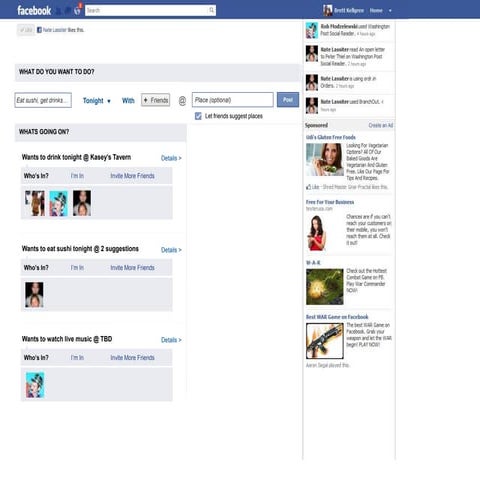This screenshot has width=480, height=480.
Task: Focus the 'Eat sushi, get drinks' activity field
Action: [x=43, y=100]
